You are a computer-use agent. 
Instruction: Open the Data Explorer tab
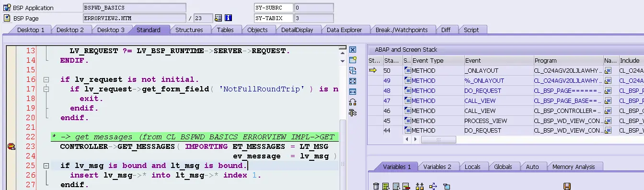(344, 30)
